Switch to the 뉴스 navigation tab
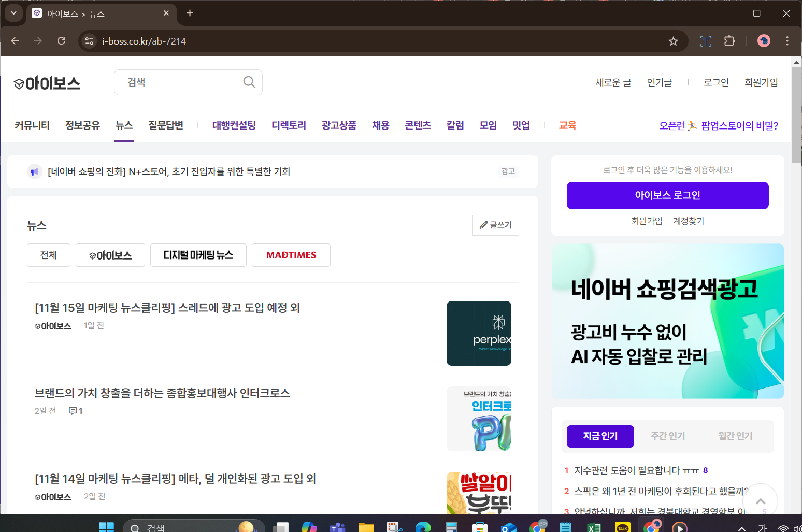 coord(124,125)
